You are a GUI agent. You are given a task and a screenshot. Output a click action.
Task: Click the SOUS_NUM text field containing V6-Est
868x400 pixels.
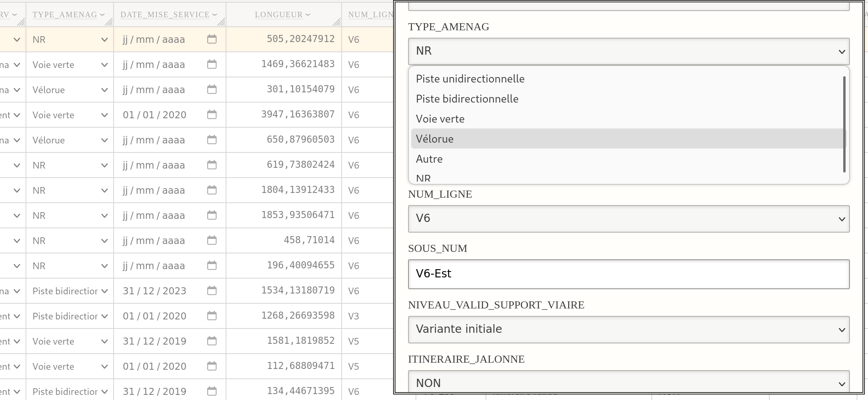[628, 274]
